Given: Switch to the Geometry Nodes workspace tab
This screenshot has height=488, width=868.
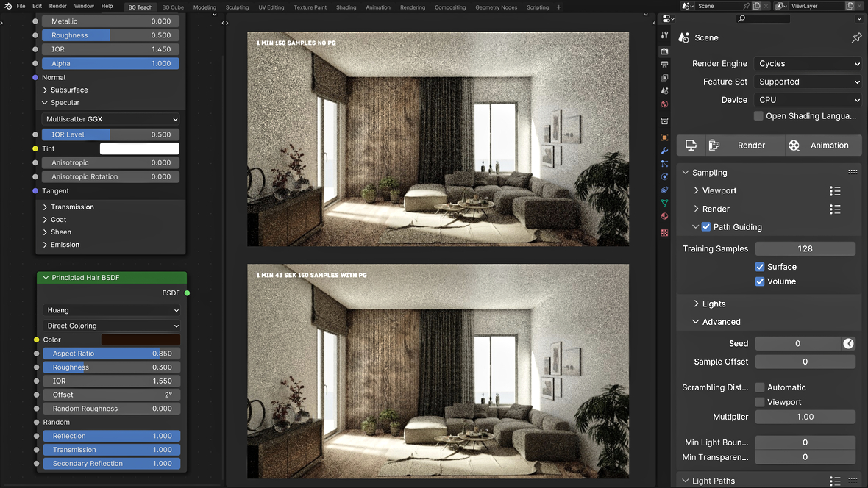Looking at the screenshot, I should [496, 7].
